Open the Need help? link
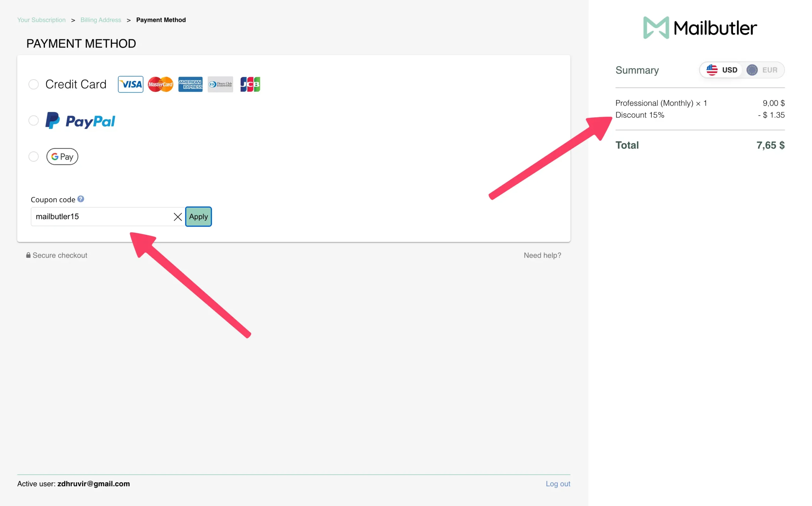This screenshot has height=506, width=812. (x=542, y=255)
